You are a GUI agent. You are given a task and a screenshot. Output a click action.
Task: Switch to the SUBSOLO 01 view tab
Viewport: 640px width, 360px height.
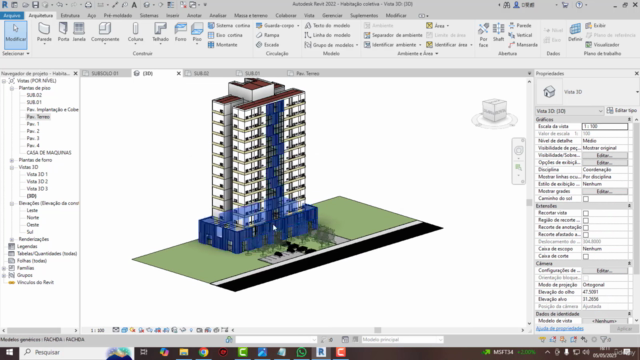105,73
